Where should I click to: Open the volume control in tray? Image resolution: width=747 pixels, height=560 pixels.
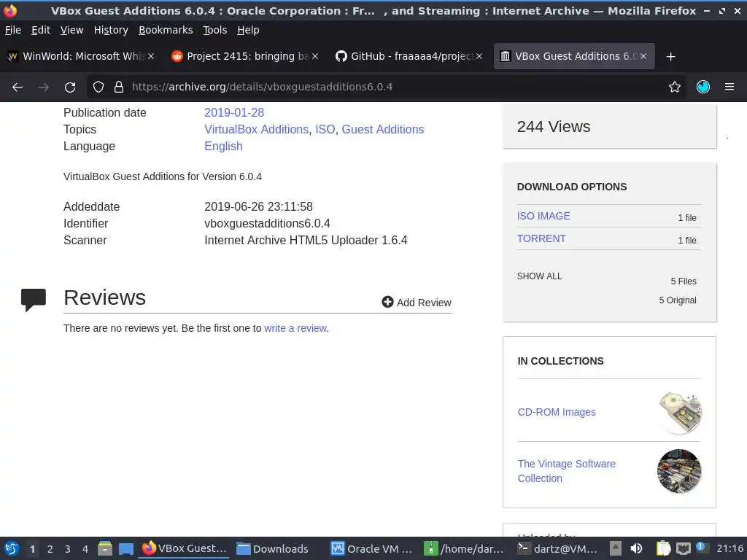pyautogui.click(x=636, y=548)
